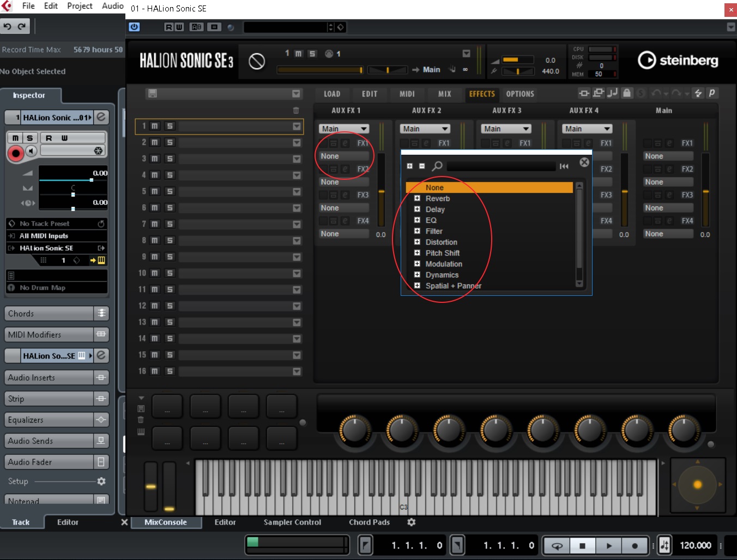Switch to the EDIT tab
The width and height of the screenshot is (737, 560).
coord(370,94)
